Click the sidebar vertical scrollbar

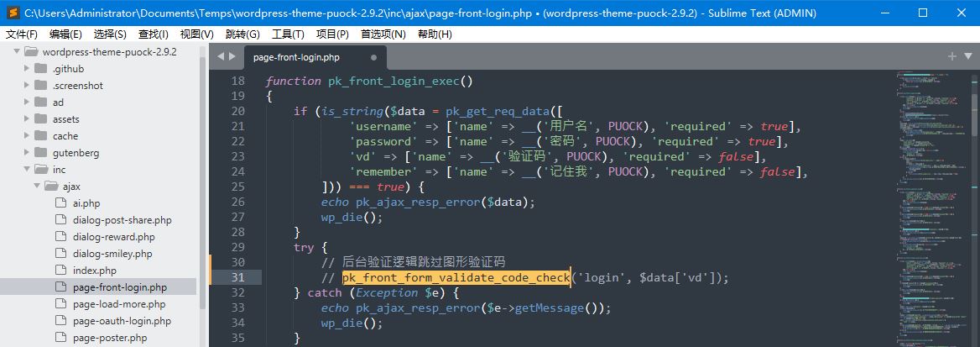coord(202,181)
